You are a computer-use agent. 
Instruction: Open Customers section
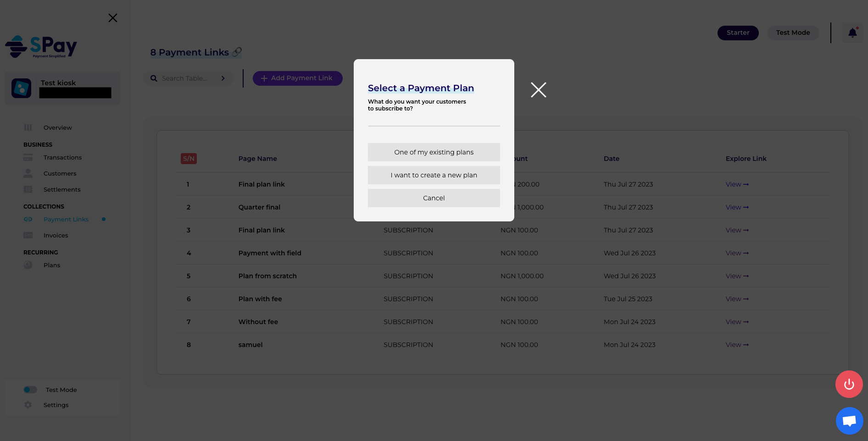click(60, 173)
